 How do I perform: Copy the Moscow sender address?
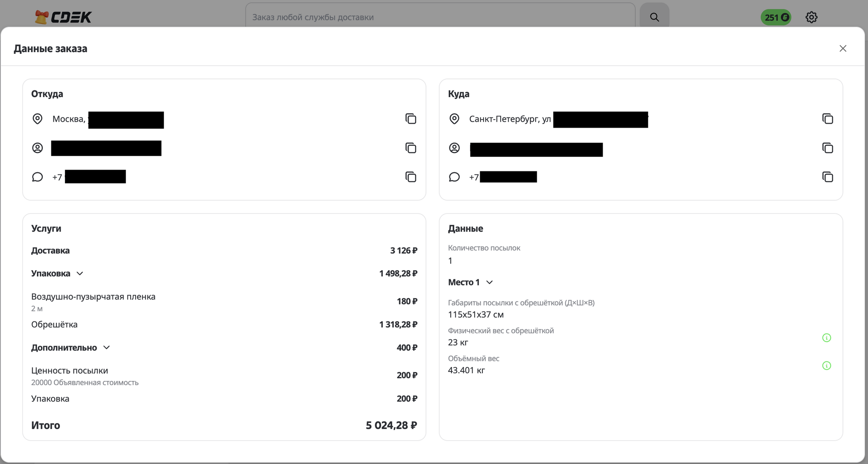pos(411,119)
